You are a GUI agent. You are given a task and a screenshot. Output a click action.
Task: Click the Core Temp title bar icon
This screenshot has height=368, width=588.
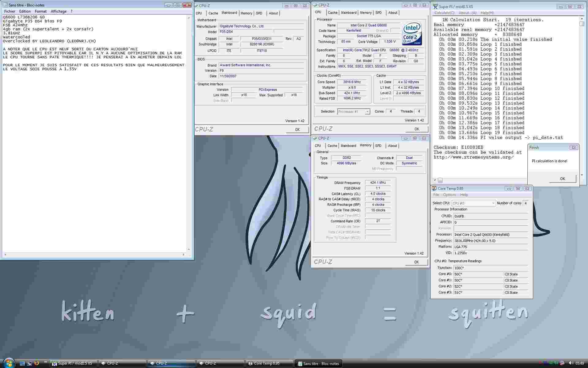pos(434,188)
